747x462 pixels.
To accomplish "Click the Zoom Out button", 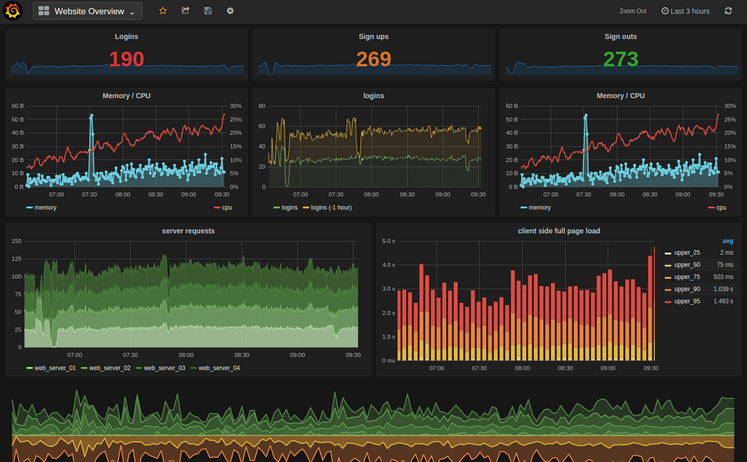I will pyautogui.click(x=633, y=11).
